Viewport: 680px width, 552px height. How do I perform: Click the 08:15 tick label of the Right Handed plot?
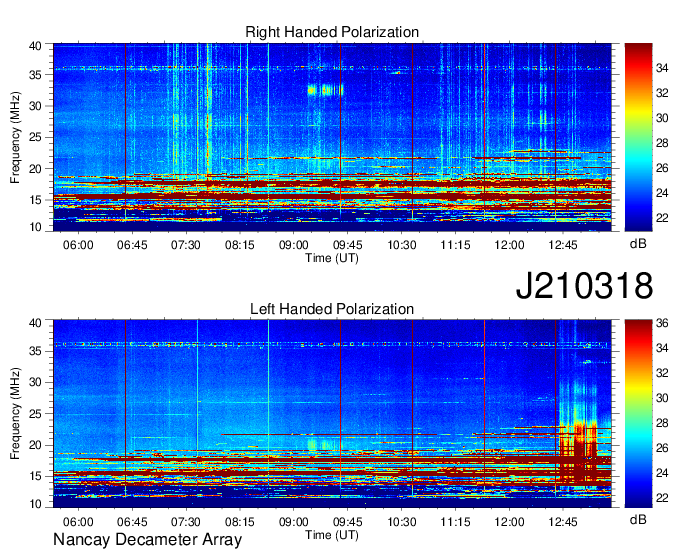pos(239,245)
